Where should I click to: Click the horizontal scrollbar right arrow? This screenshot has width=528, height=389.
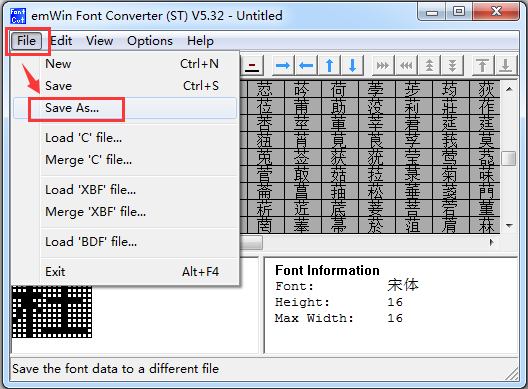click(492, 242)
